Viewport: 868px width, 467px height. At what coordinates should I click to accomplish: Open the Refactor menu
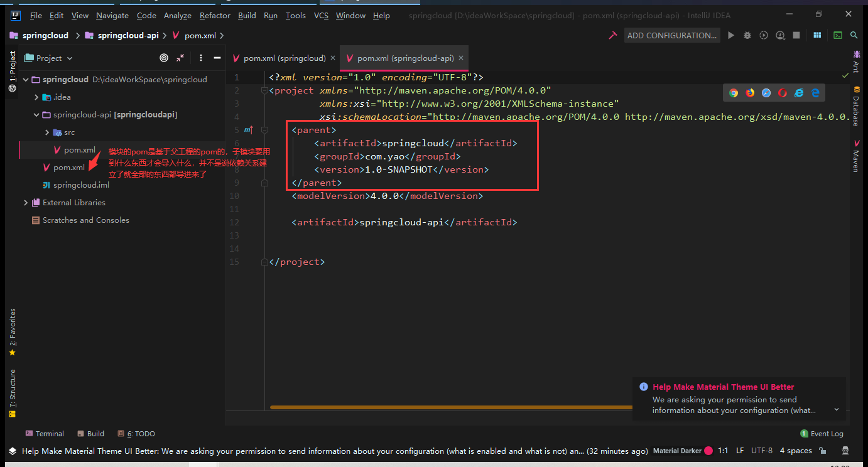pyautogui.click(x=215, y=16)
